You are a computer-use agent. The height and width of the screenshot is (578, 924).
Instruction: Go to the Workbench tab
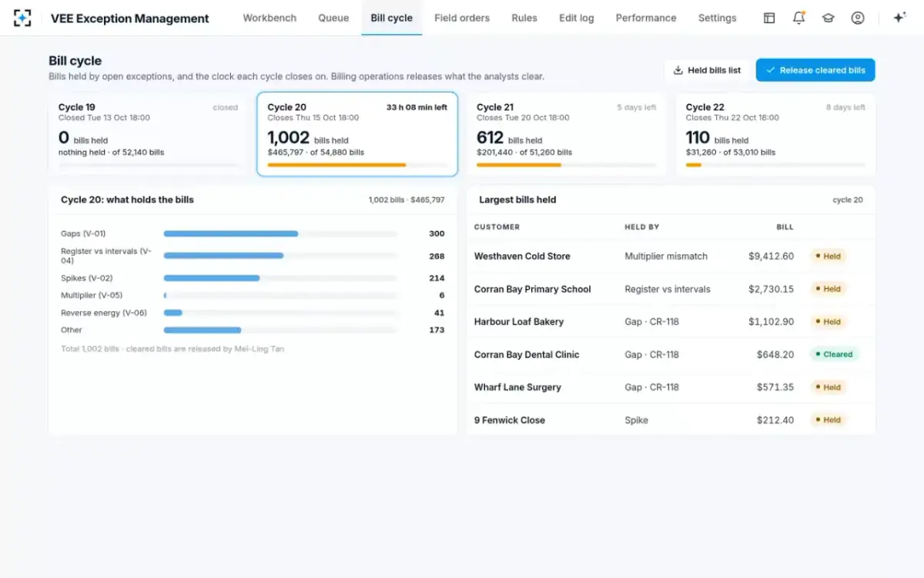tap(269, 18)
